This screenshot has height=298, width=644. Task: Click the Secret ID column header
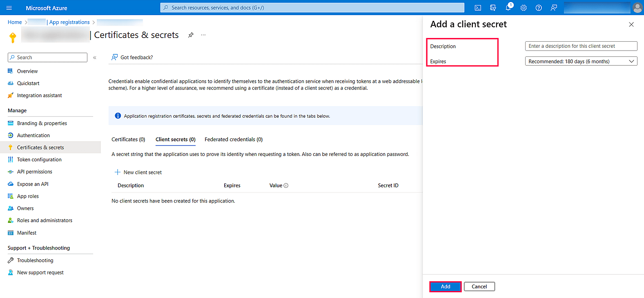pos(388,185)
